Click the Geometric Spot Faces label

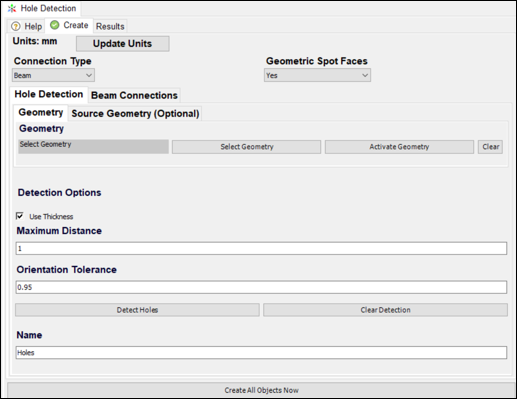[x=317, y=61]
